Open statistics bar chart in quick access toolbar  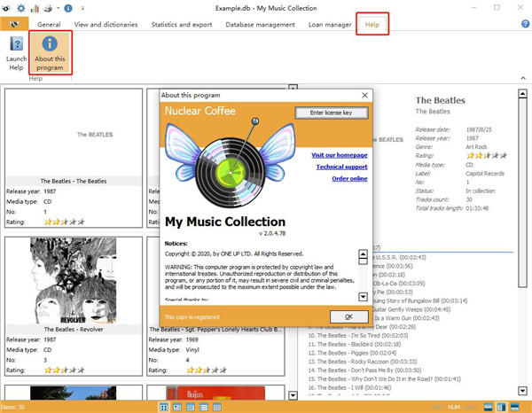(x=35, y=8)
